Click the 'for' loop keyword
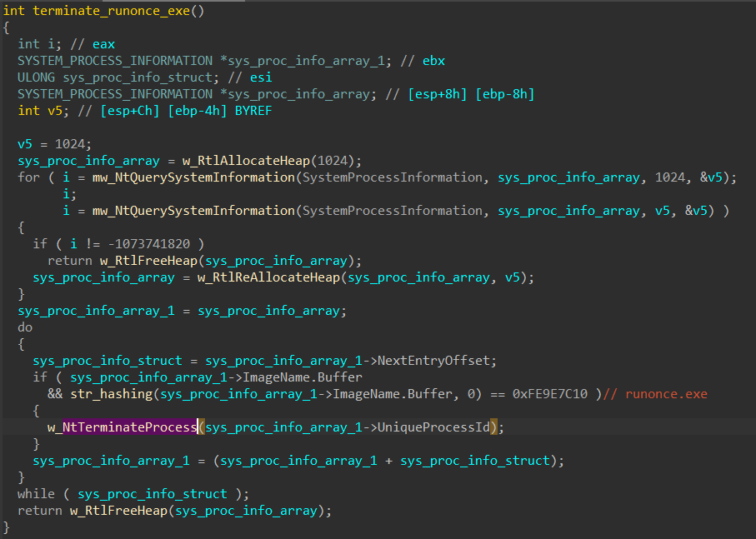 (29, 177)
